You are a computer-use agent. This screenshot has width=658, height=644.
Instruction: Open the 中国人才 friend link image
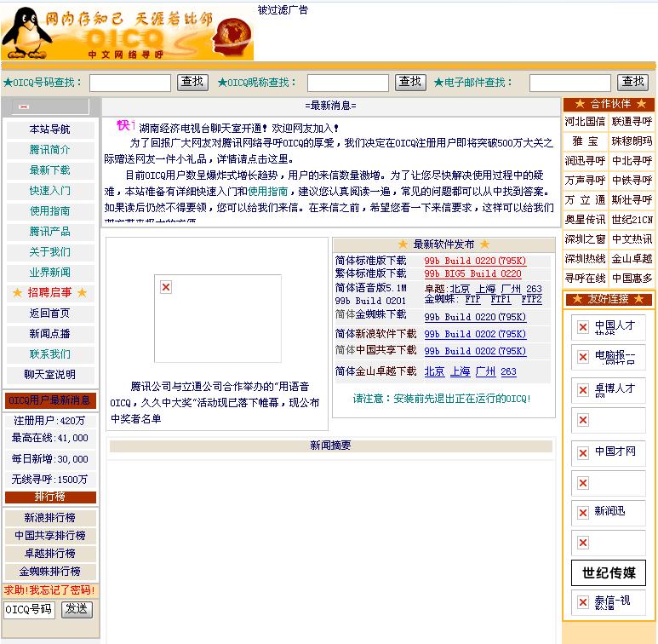click(608, 327)
